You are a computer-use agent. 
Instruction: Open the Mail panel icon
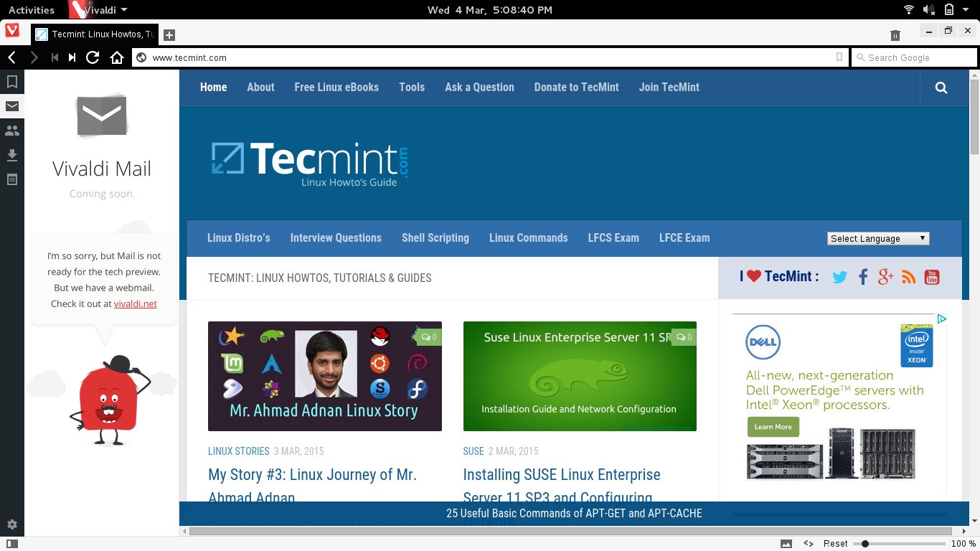[11, 106]
